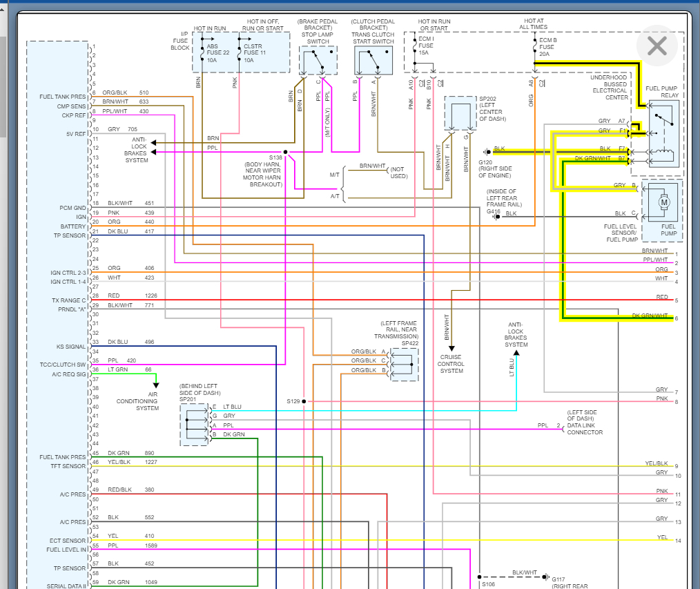Click the Cruise Control System label
Screen dimensions: 700x589
pos(451,364)
